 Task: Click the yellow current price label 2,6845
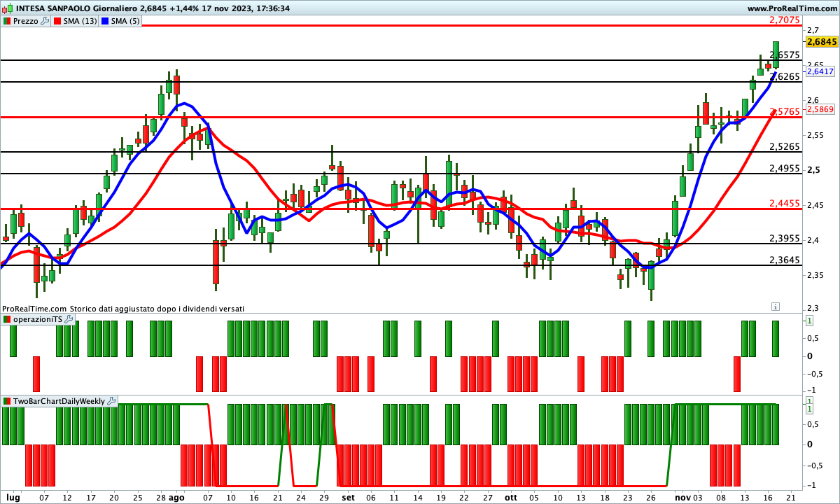pos(822,41)
